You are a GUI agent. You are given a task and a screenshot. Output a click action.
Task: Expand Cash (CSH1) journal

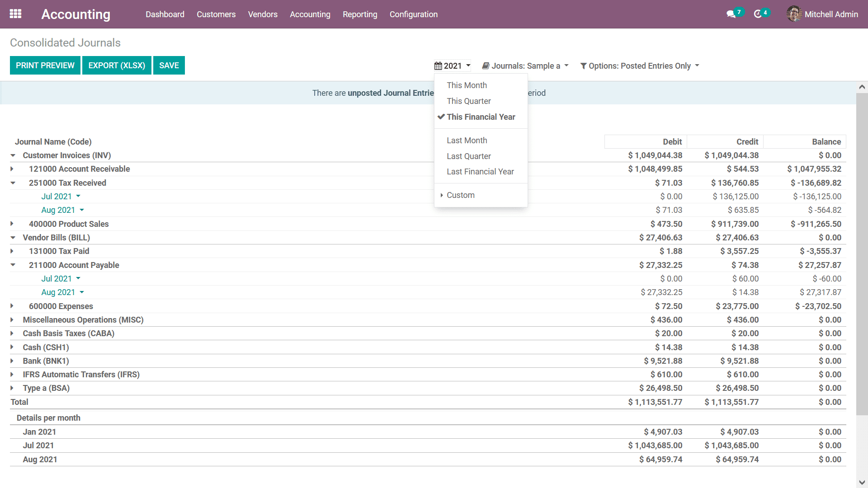point(13,347)
